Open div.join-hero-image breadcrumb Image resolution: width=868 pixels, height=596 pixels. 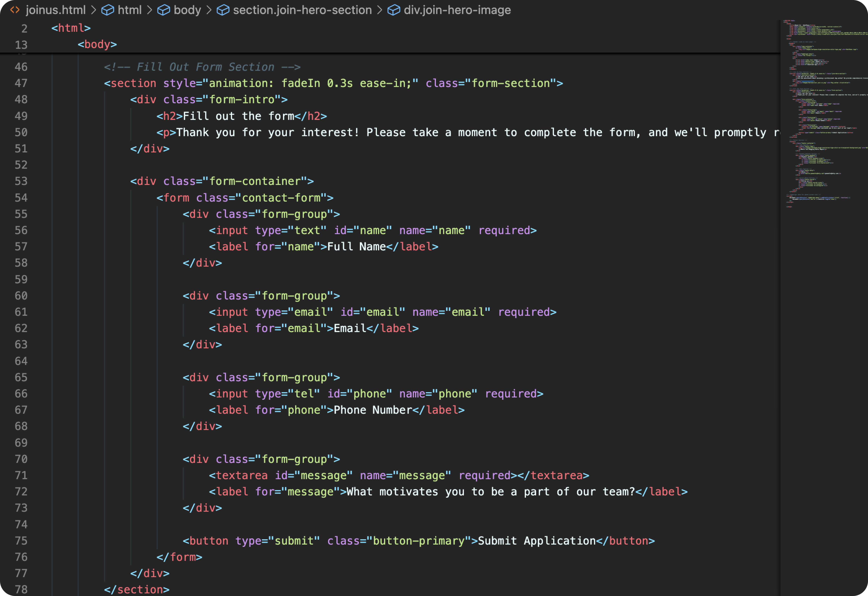coord(457,10)
